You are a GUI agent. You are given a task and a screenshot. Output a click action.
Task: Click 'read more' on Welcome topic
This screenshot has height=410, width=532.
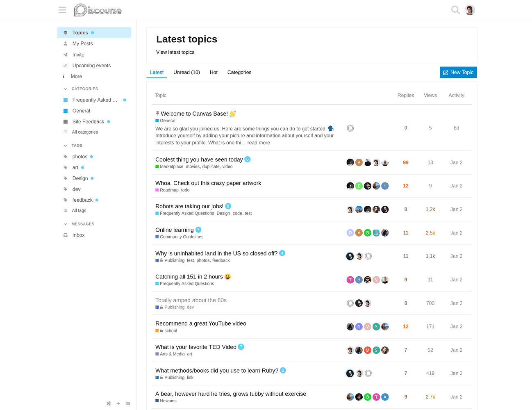(x=258, y=143)
